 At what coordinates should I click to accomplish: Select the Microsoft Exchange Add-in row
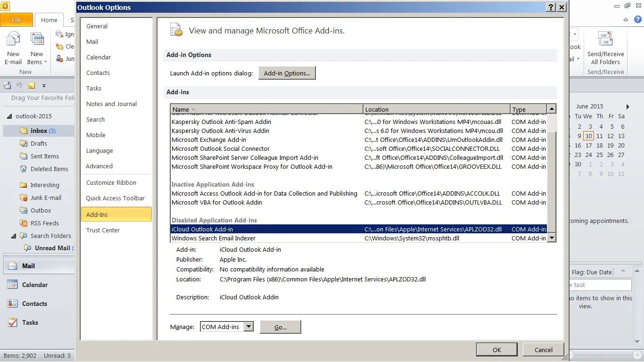[359, 140]
